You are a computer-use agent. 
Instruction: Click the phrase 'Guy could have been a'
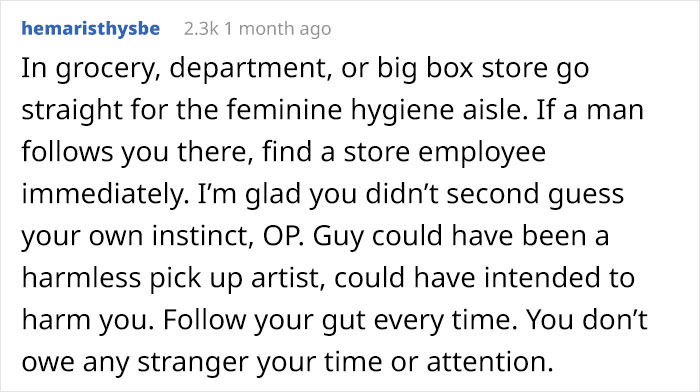tap(461, 237)
